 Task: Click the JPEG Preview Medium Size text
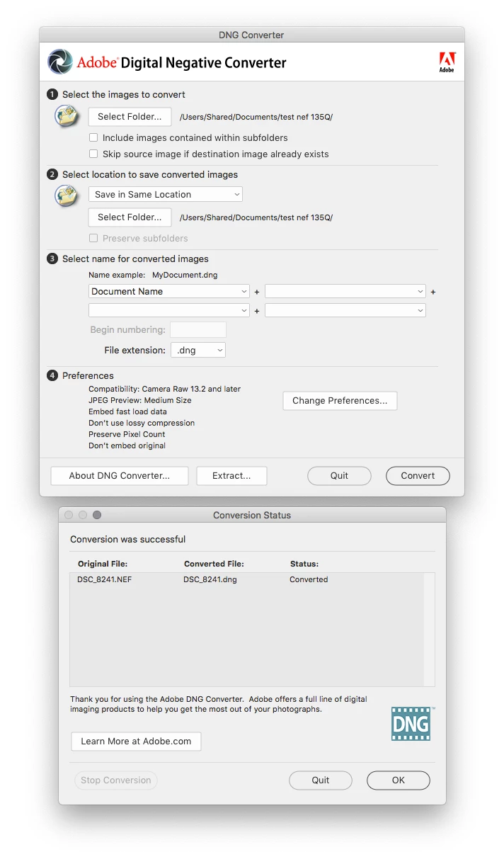coord(140,400)
